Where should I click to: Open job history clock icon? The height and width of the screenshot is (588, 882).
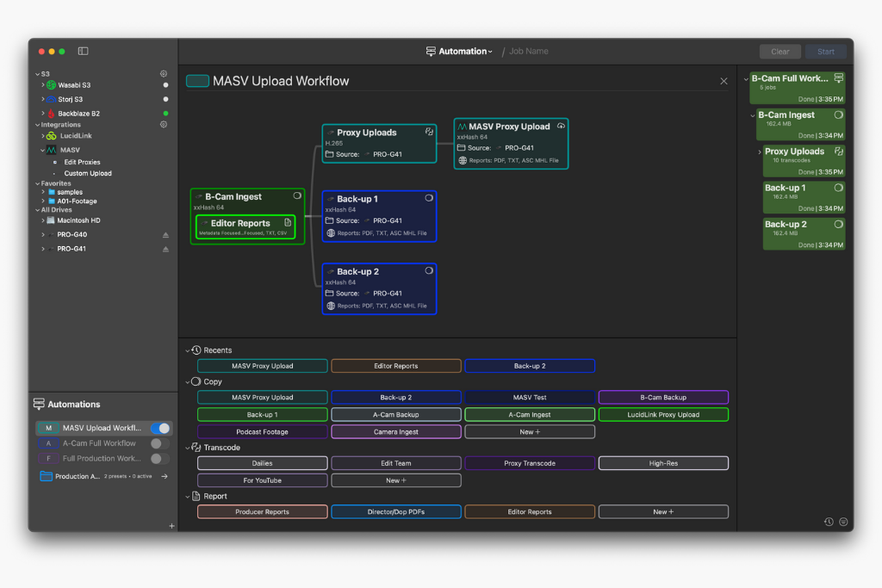828,522
